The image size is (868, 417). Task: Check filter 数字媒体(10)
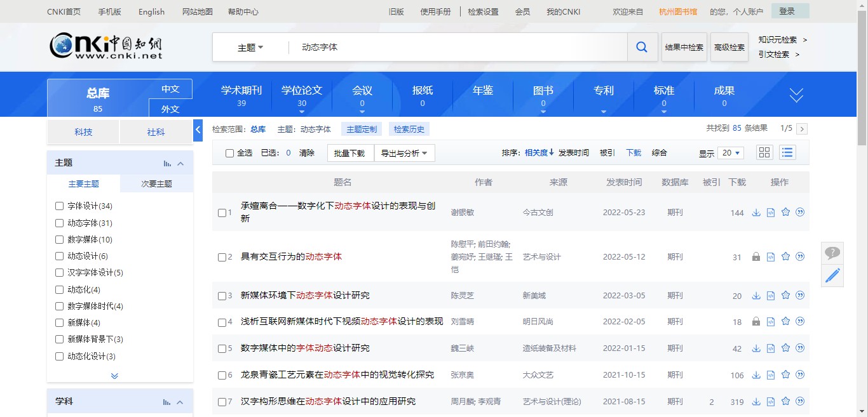pos(59,239)
